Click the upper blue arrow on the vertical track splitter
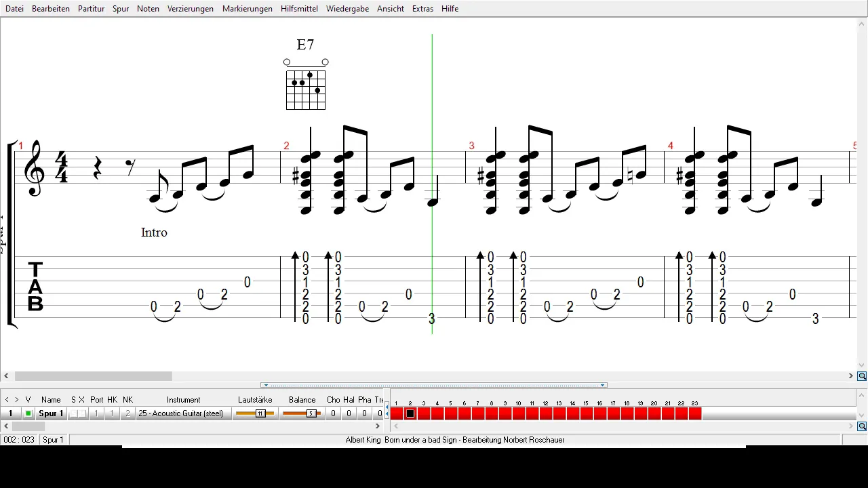Viewport: 868px width, 488px height. pyautogui.click(x=387, y=406)
